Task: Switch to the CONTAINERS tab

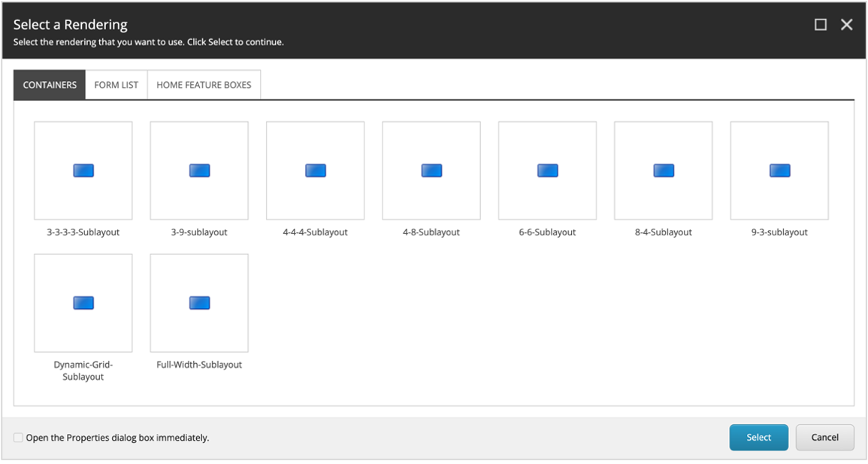Action: 49,84
